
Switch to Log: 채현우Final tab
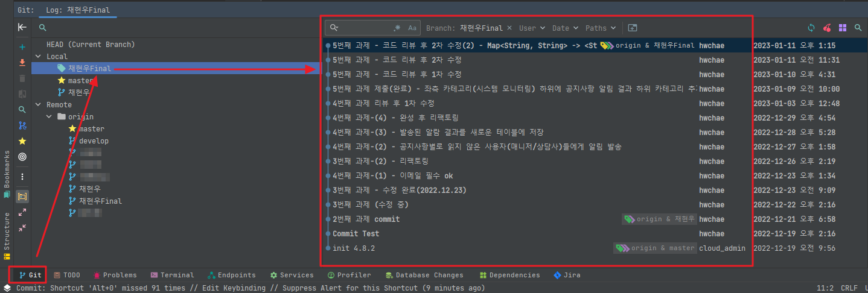coord(78,10)
